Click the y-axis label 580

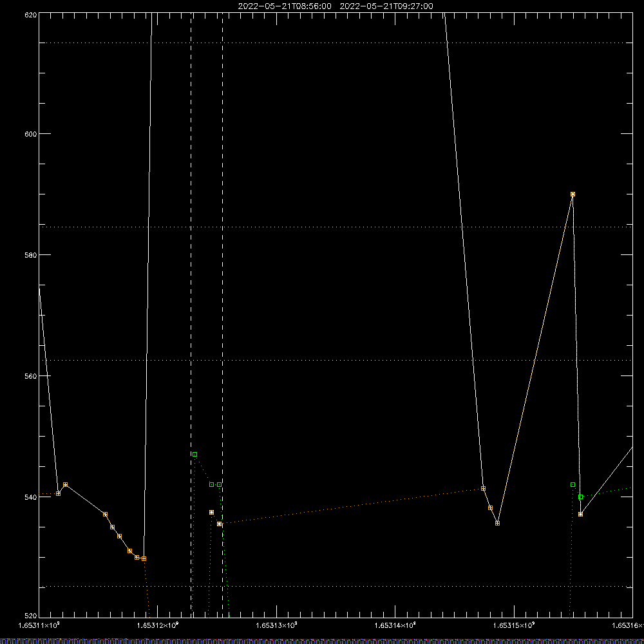[x=31, y=255]
